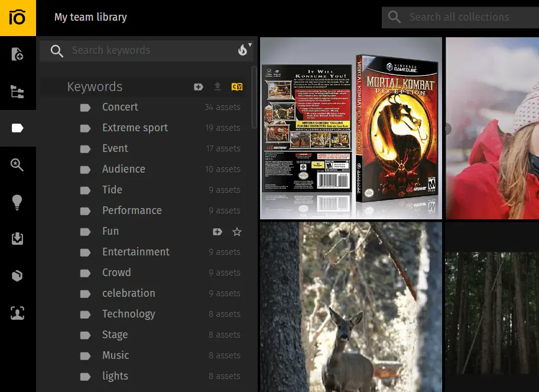
Task: Open the saved searches magnifier icon
Action: point(18,165)
